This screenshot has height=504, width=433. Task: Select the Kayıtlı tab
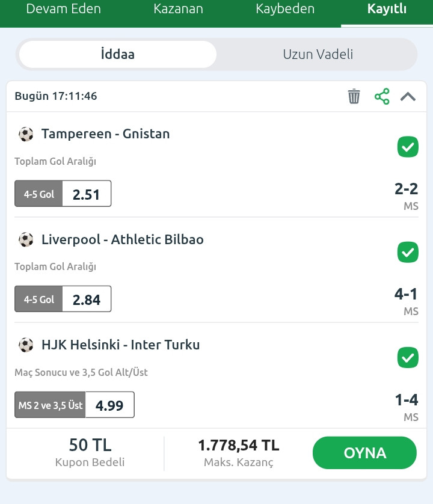[387, 9]
